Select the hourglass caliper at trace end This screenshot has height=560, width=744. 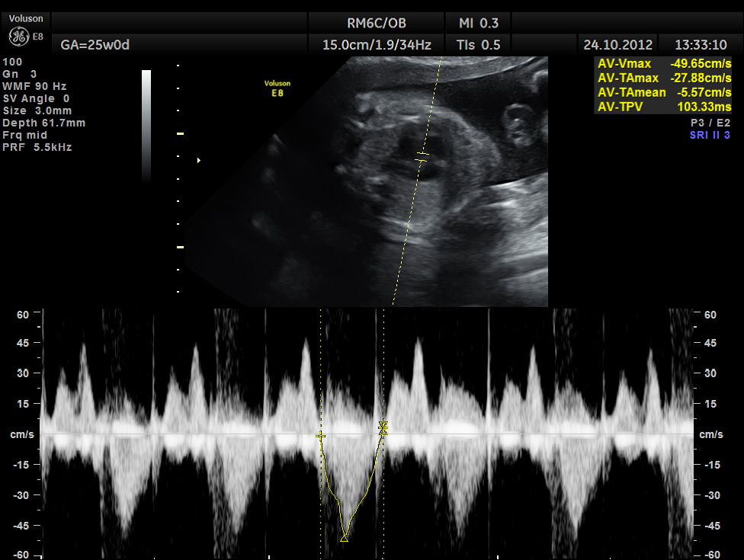tap(383, 428)
